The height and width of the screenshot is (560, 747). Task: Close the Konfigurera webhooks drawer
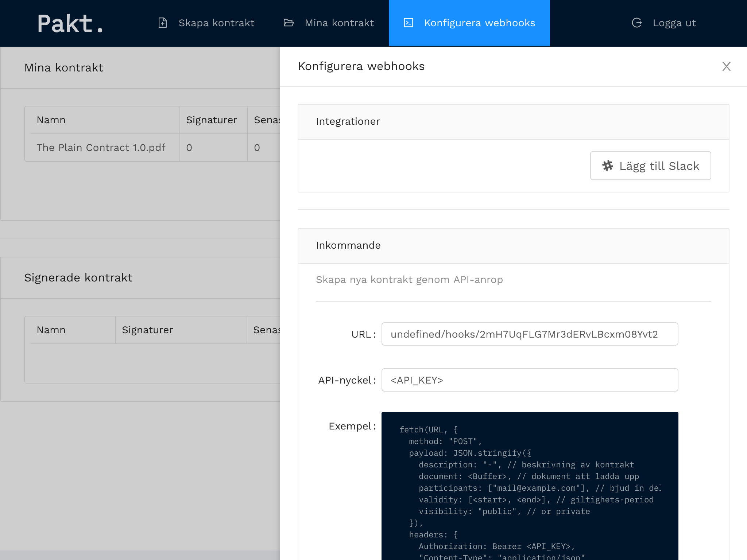coord(726,66)
